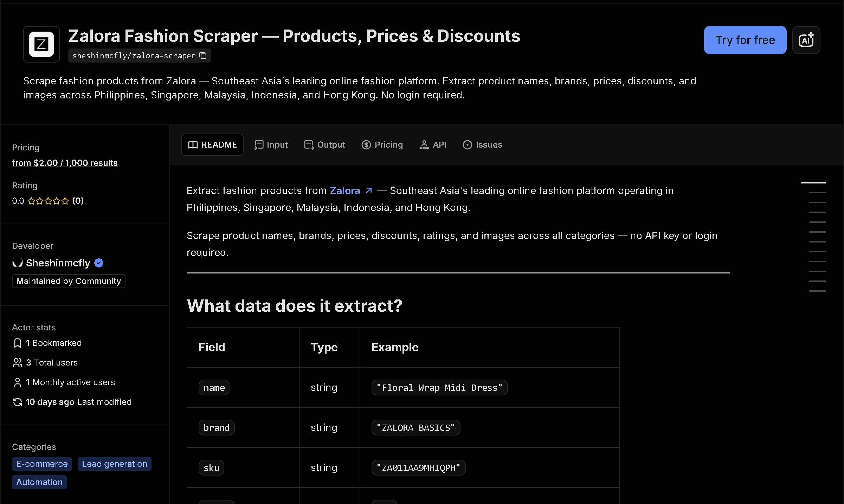Click the Try for free button

pos(745,40)
